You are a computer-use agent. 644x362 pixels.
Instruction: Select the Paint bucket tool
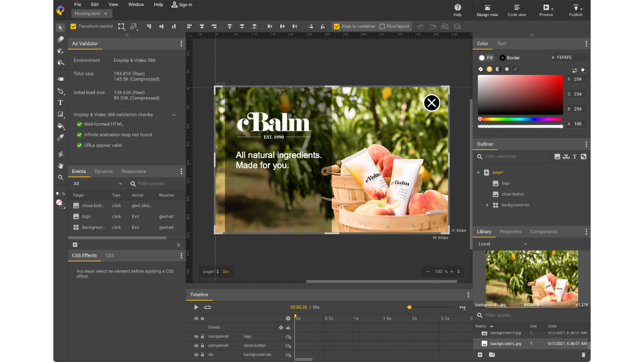click(x=60, y=126)
